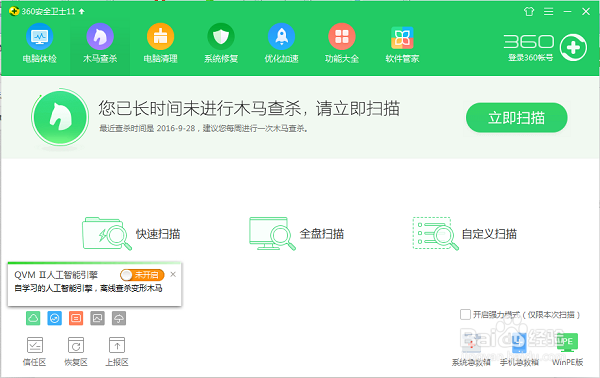This screenshot has width=600, height=378.
Task: Open the main menu hamburger icon
Action: (548, 11)
